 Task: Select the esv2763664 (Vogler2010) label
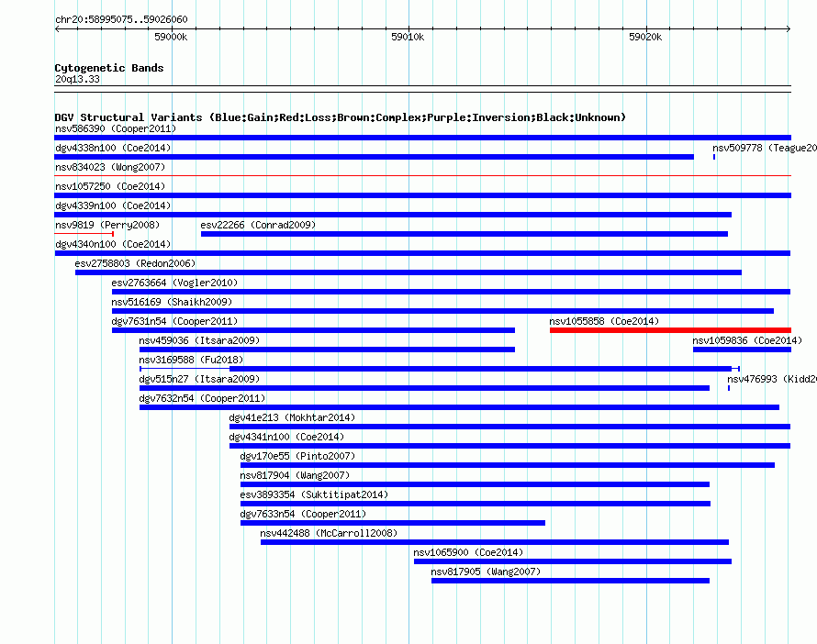[174, 283]
